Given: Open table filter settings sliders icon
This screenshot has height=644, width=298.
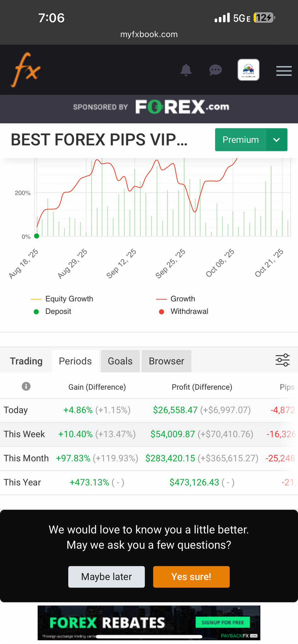Looking at the screenshot, I should coord(282,360).
